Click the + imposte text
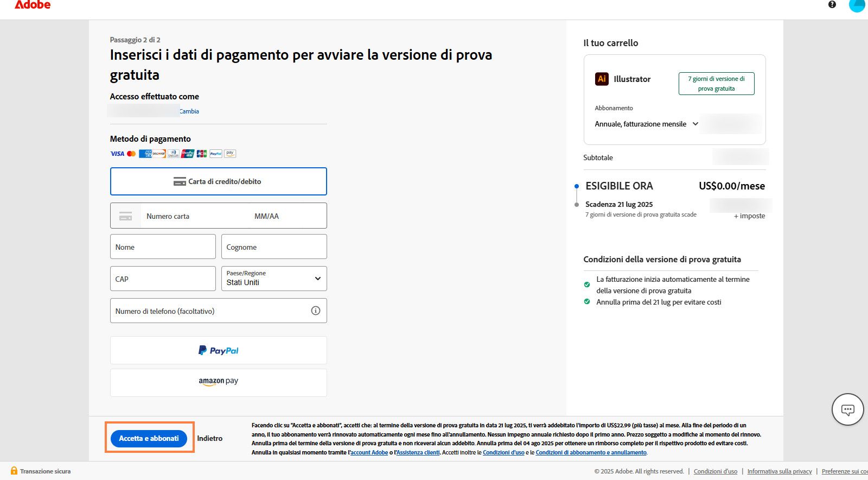868x480 pixels. pos(749,216)
